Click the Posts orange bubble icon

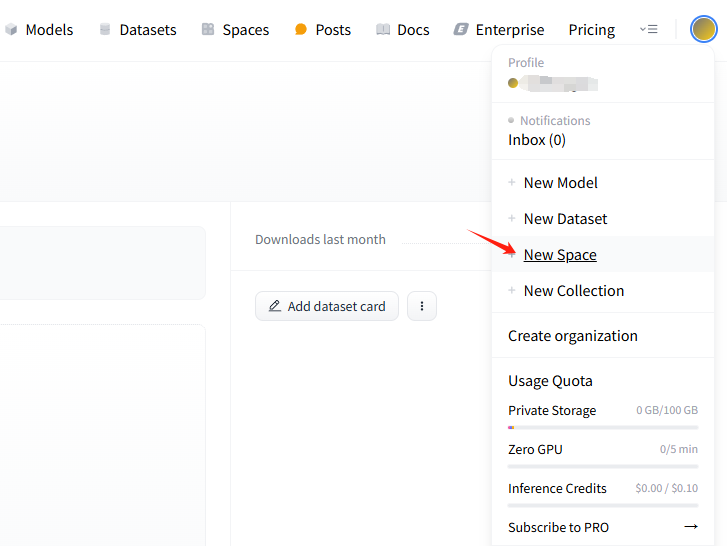pyautogui.click(x=301, y=30)
